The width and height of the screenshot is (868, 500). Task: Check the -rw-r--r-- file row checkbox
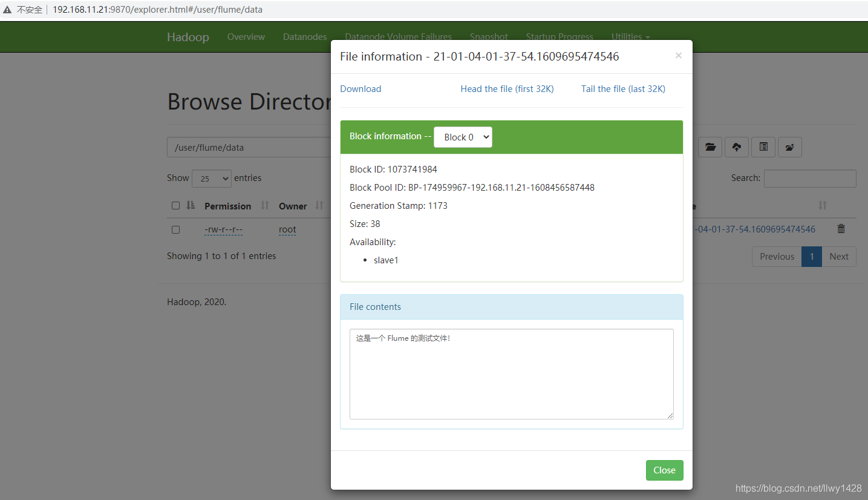pos(175,229)
